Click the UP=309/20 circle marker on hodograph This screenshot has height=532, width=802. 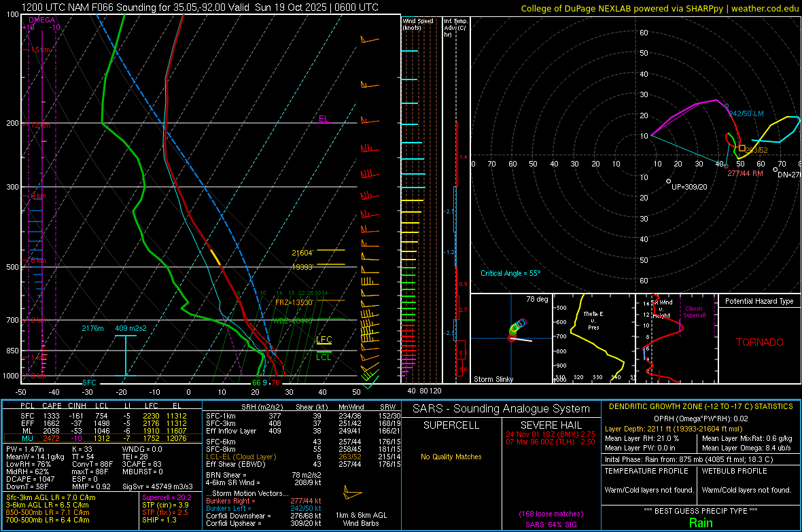click(669, 181)
